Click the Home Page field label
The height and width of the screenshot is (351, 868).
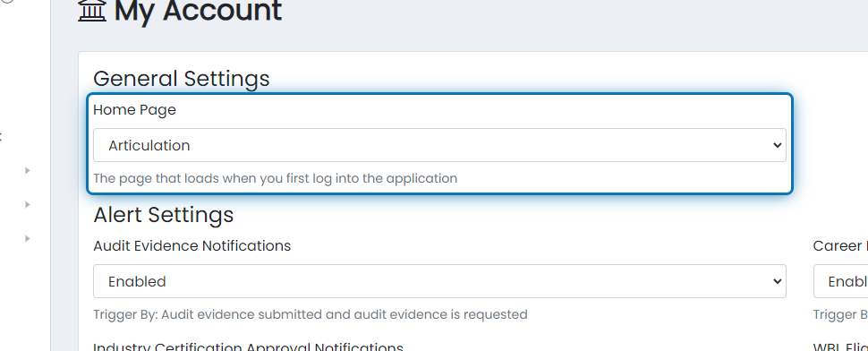(134, 109)
